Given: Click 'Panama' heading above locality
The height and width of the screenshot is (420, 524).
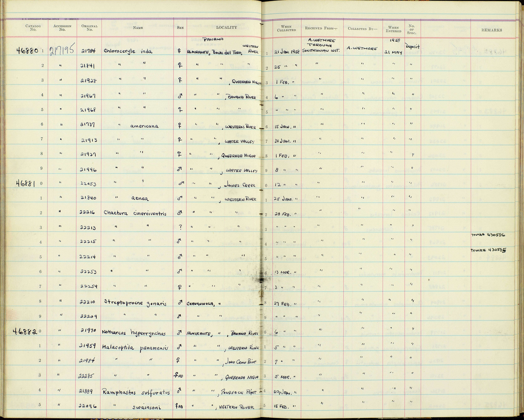Looking at the screenshot, I should (213, 39).
